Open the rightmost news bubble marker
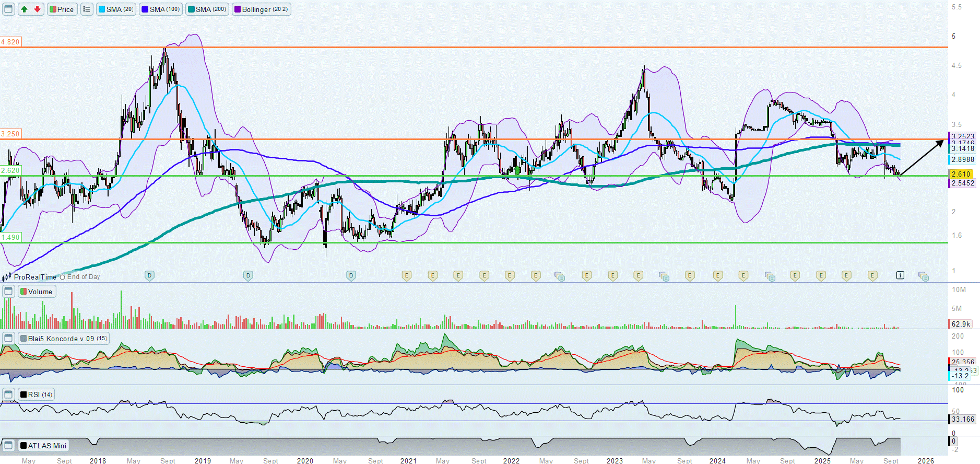The width and height of the screenshot is (980, 464). point(924,276)
